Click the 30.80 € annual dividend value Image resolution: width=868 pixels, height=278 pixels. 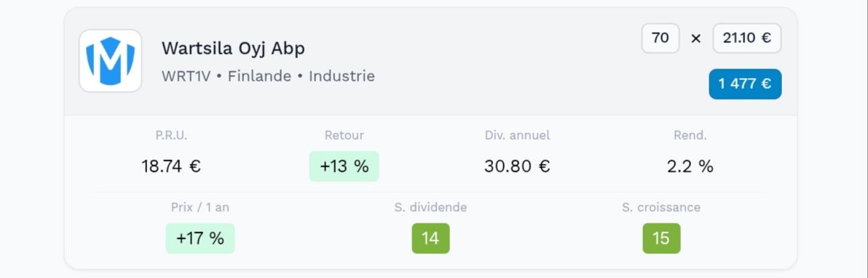coord(517,166)
